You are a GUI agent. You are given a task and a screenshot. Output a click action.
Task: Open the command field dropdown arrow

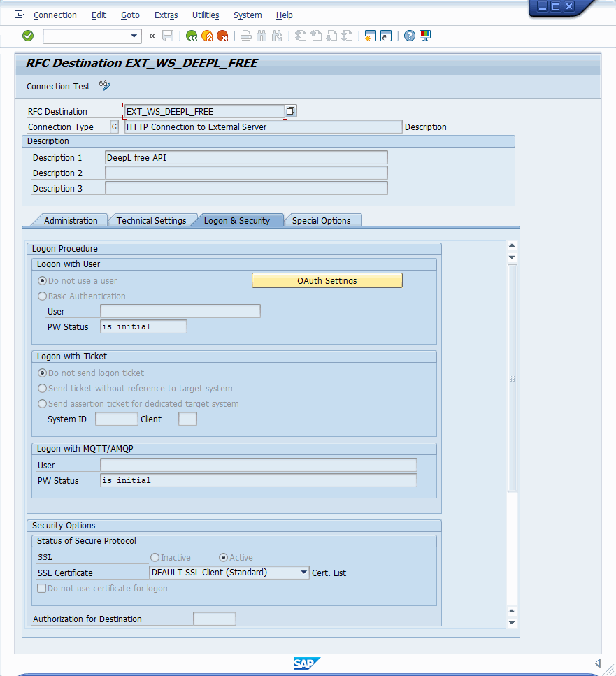134,36
